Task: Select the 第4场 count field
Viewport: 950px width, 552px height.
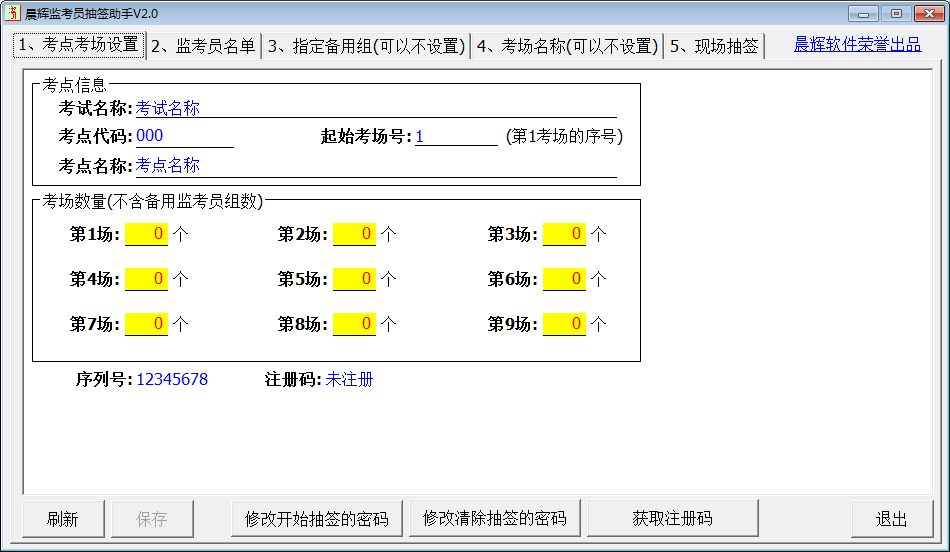Action: [146, 279]
